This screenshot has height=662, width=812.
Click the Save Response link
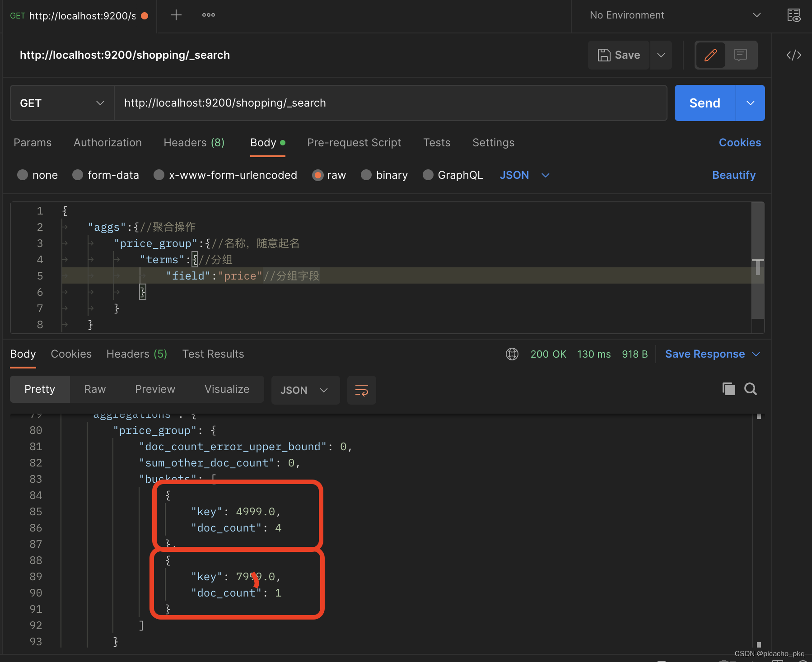(705, 354)
